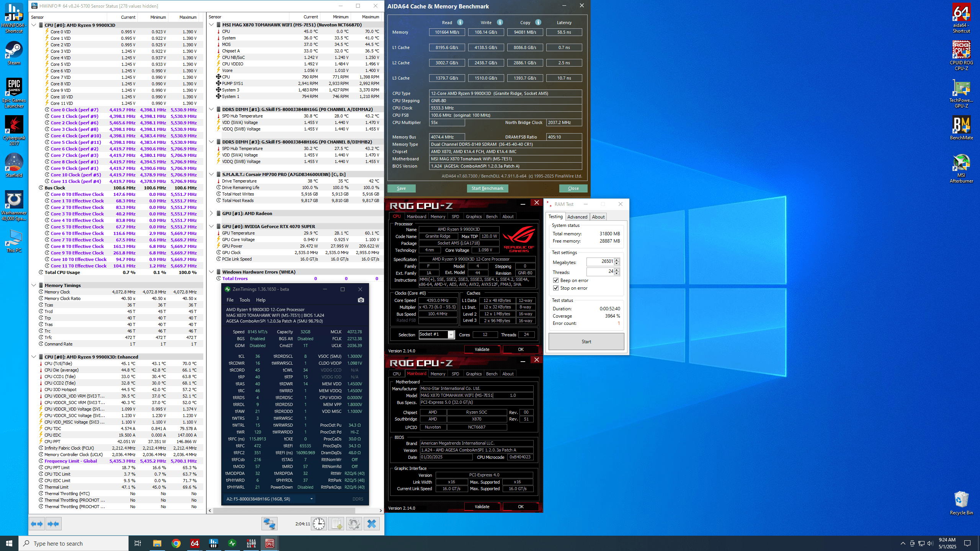Click the collapse columns arrows button in HWiNFO
This screenshot has width=980, height=551.
[53, 524]
